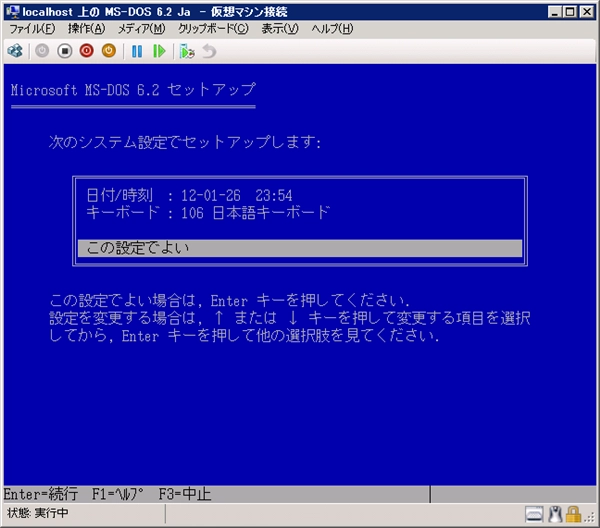
Task: Click F1=ヘルプ in the bottom bar
Action: pyautogui.click(x=117, y=494)
